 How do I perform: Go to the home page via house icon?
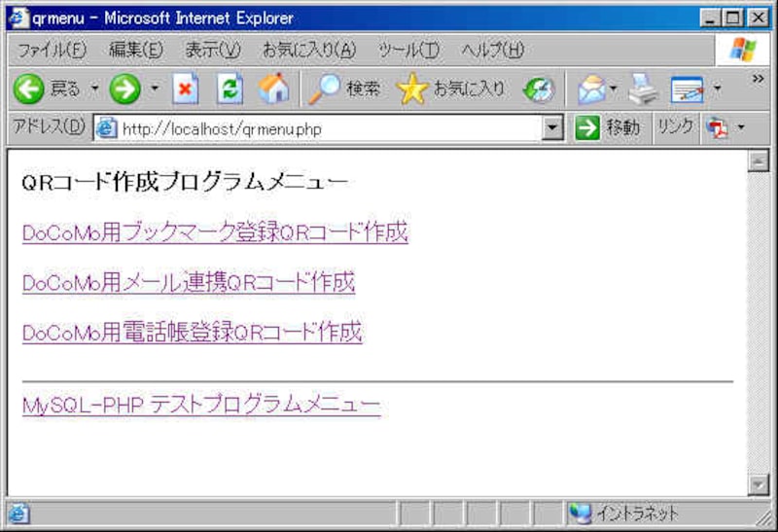point(274,89)
